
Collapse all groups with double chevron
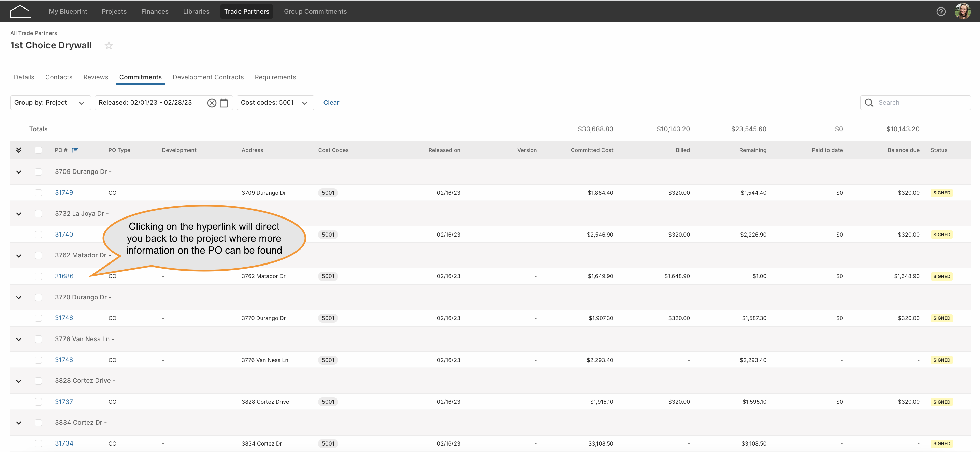pos(19,150)
